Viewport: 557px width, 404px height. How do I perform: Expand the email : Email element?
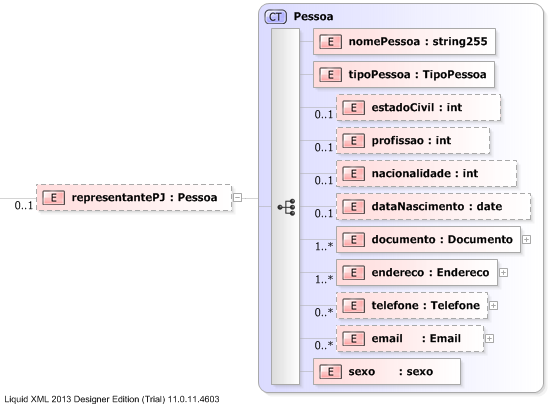point(489,339)
